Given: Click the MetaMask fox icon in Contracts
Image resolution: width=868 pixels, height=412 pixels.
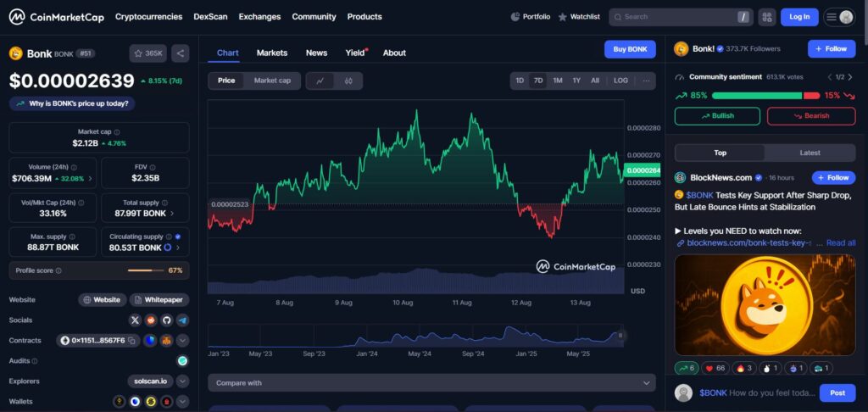Looking at the screenshot, I should point(166,341).
